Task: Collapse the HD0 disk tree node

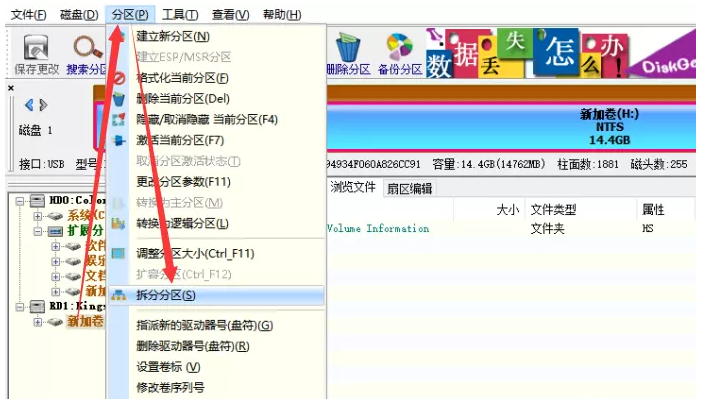Action: coord(20,201)
